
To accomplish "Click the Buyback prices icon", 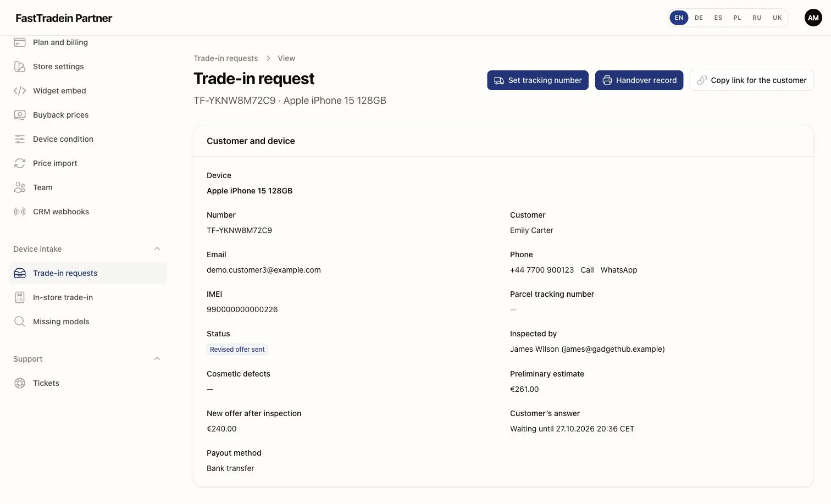I will pos(20,115).
